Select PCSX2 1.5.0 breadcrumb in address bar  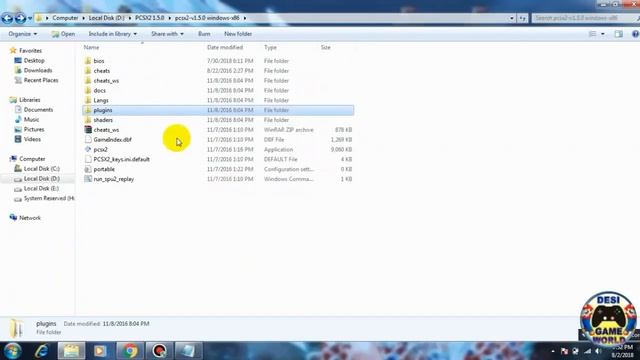tap(149, 18)
